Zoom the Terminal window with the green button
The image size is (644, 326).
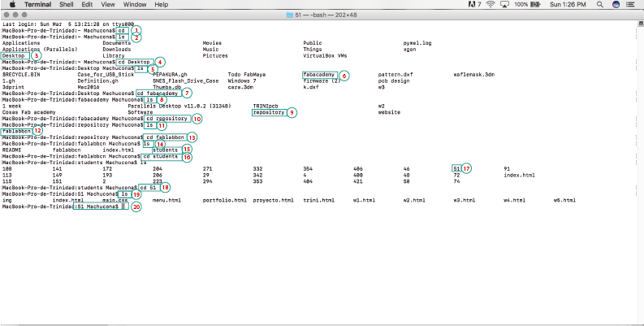[24, 15]
